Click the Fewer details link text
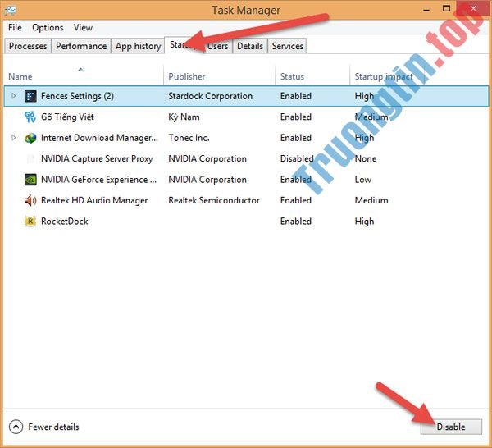 (x=53, y=427)
